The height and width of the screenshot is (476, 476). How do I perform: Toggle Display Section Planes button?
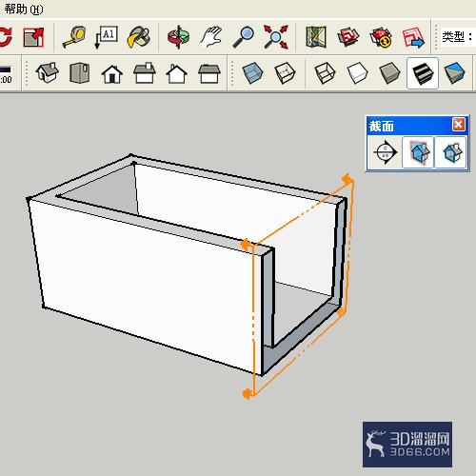(x=418, y=152)
